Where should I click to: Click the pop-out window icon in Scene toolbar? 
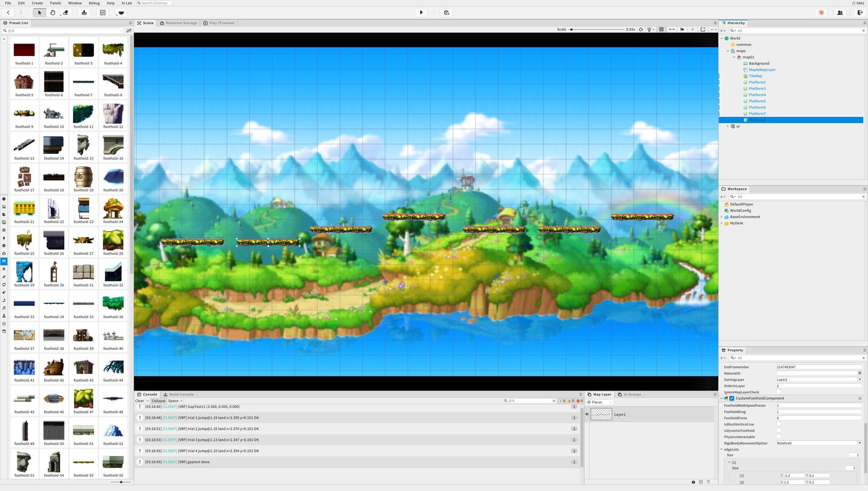pos(703,29)
